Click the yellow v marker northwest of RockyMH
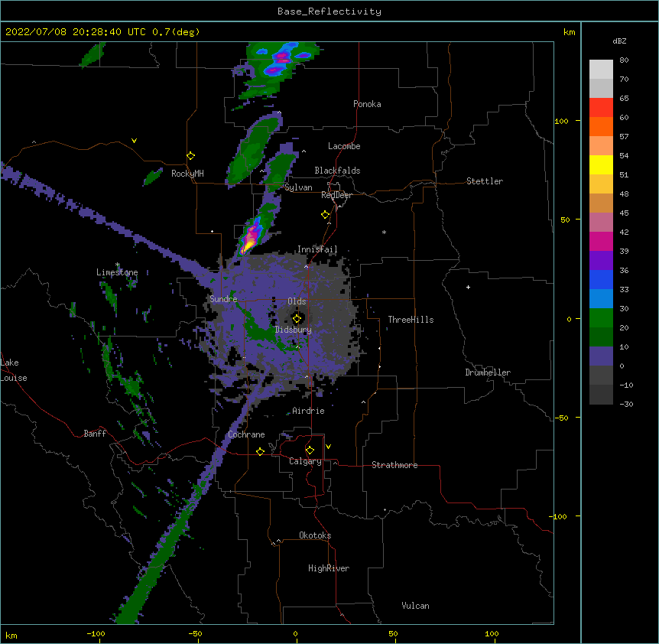659x644 pixels. coord(134,141)
